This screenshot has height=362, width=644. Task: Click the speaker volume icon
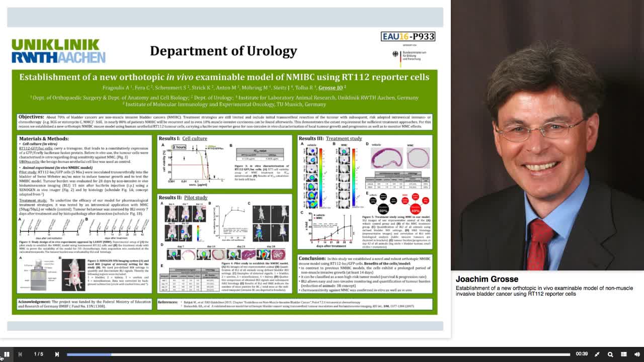[635, 354]
